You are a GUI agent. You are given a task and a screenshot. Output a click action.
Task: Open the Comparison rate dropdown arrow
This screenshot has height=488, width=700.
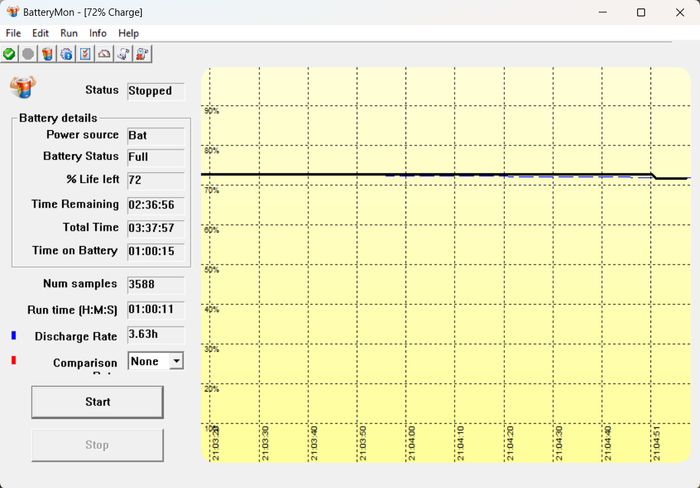[176, 361]
